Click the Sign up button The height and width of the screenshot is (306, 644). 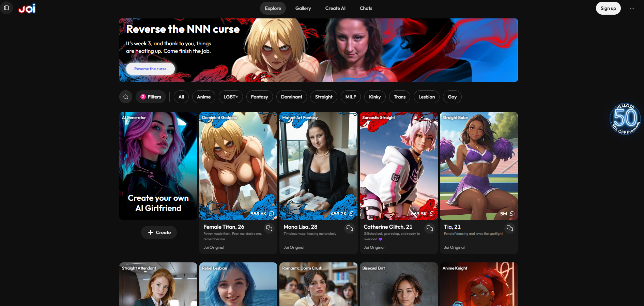(608, 8)
